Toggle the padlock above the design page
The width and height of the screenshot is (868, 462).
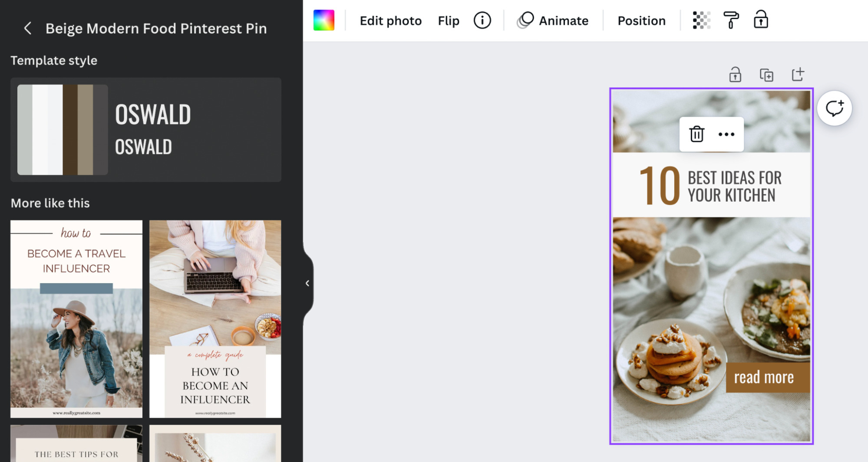pyautogui.click(x=735, y=74)
